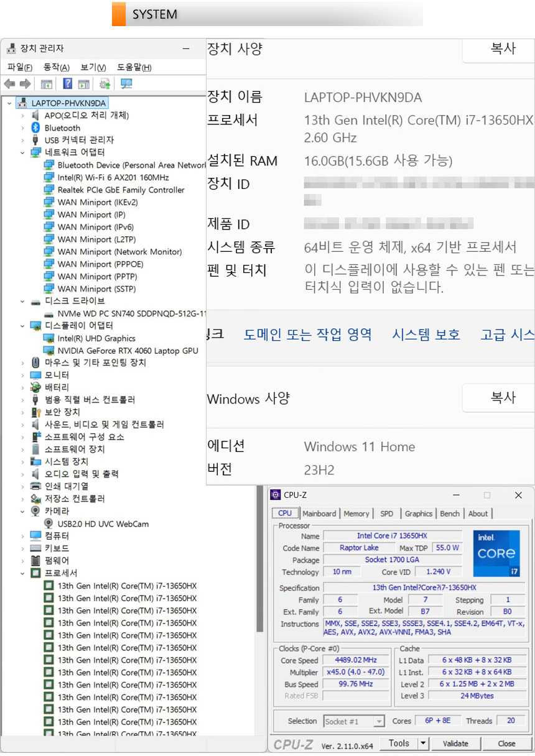Switch to the SPD tab in CPU-Z

[x=387, y=514]
